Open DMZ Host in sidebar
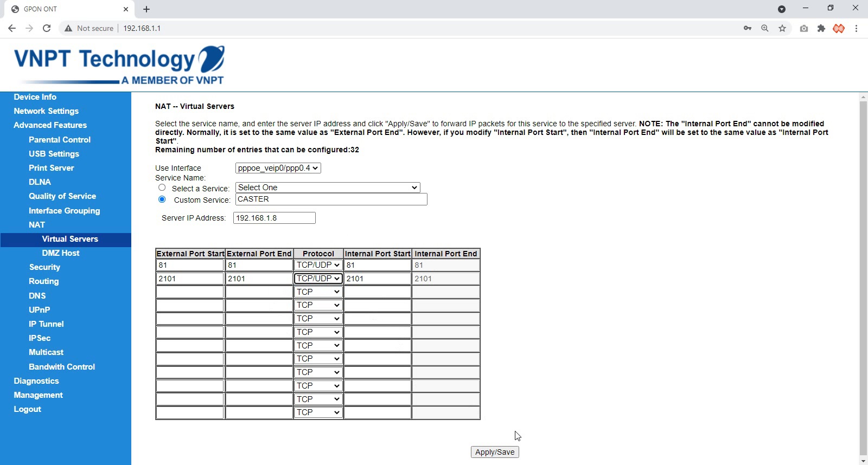868x465 pixels. (x=61, y=253)
